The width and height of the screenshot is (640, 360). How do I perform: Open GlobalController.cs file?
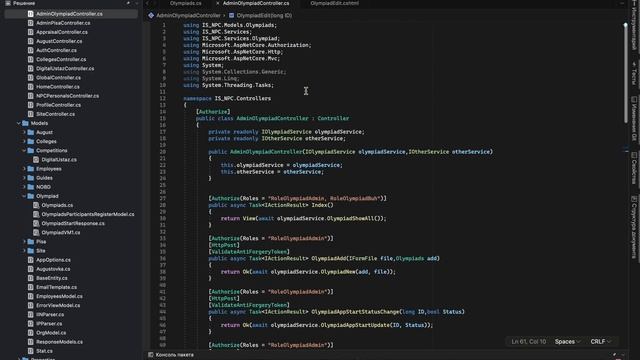point(58,78)
